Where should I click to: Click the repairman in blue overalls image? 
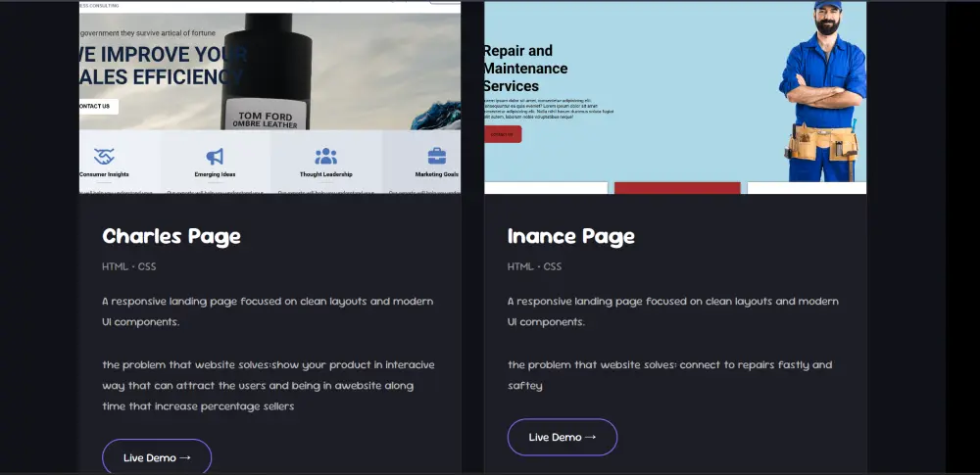pos(824,91)
